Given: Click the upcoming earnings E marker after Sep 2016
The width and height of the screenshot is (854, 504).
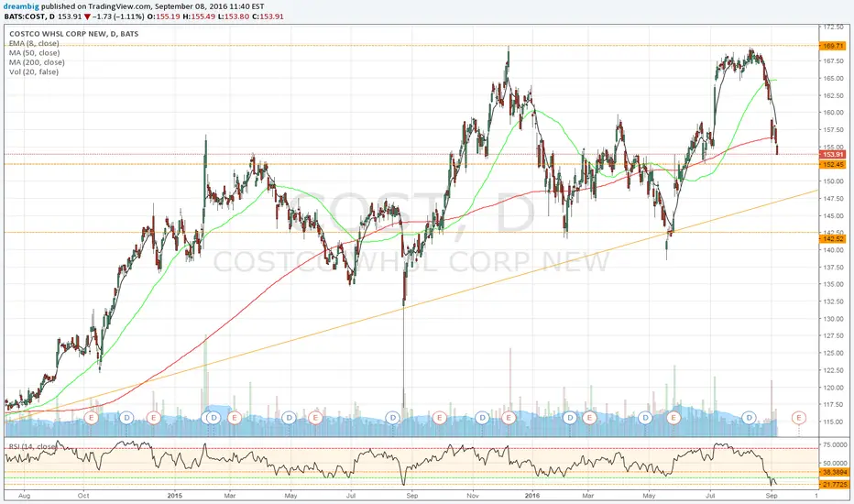Looking at the screenshot, I should (799, 418).
